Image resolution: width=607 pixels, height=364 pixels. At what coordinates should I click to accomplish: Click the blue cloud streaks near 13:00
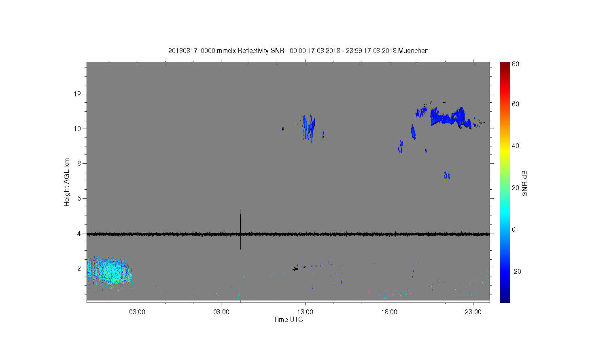(309, 128)
